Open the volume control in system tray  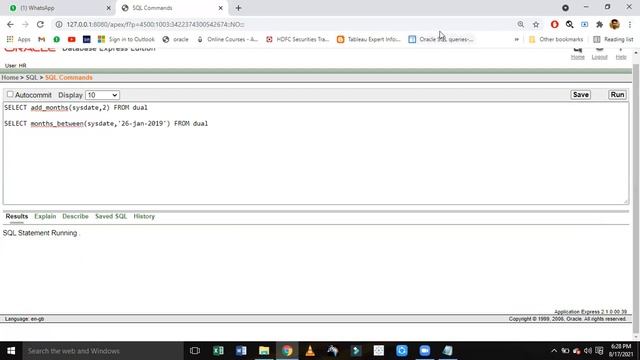(x=588, y=351)
